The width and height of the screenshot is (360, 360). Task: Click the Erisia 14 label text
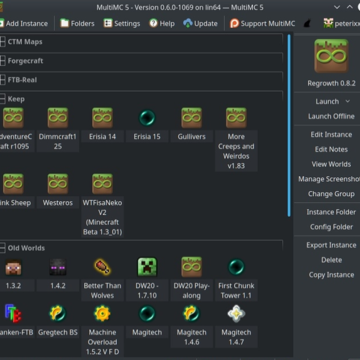tap(102, 137)
